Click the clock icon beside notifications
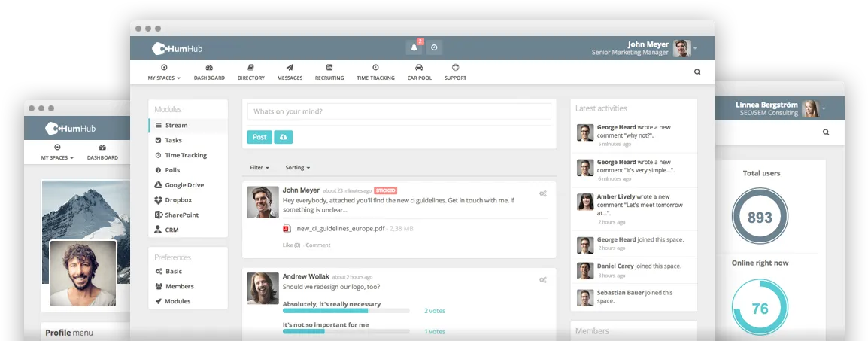Screen dimensions: 868x341 tap(434, 47)
